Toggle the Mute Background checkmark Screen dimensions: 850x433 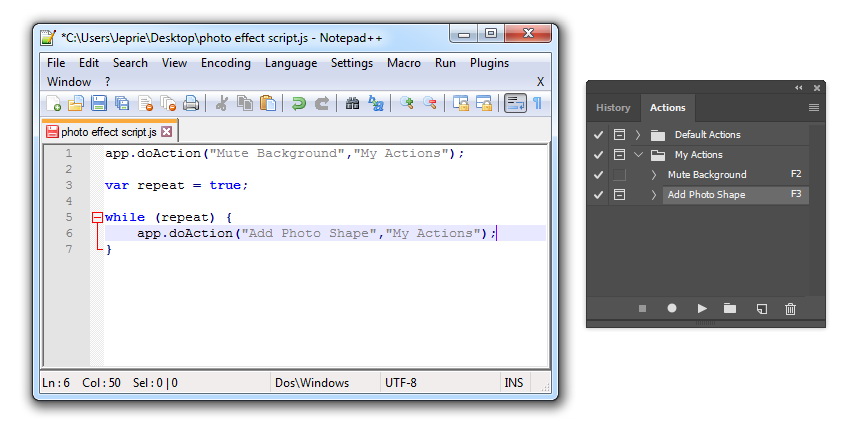click(x=598, y=175)
